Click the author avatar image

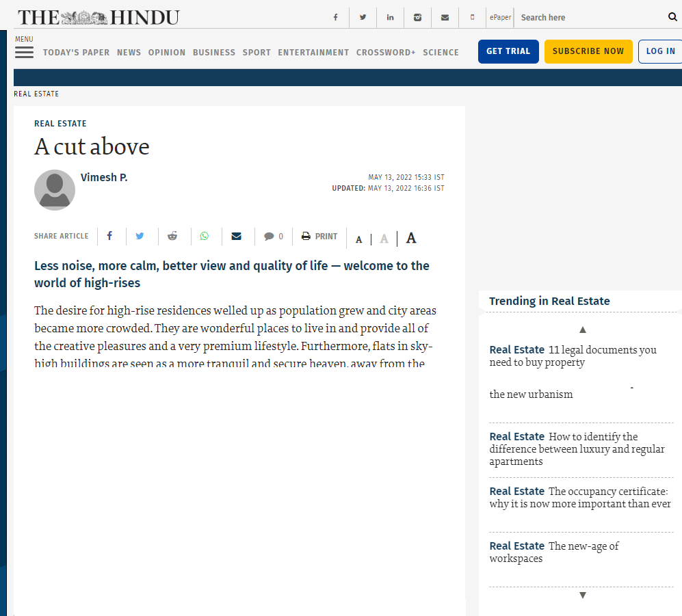55,190
